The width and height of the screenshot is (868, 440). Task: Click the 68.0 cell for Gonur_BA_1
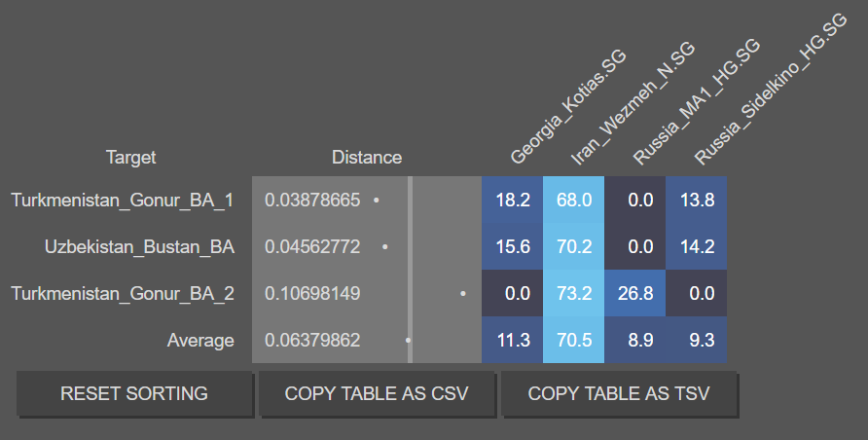[573, 200]
